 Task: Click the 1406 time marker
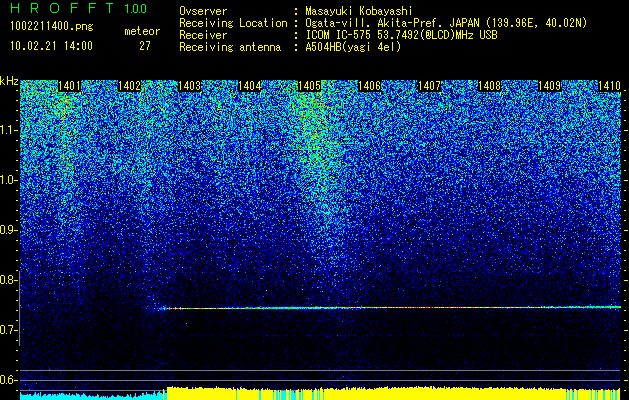[369, 86]
